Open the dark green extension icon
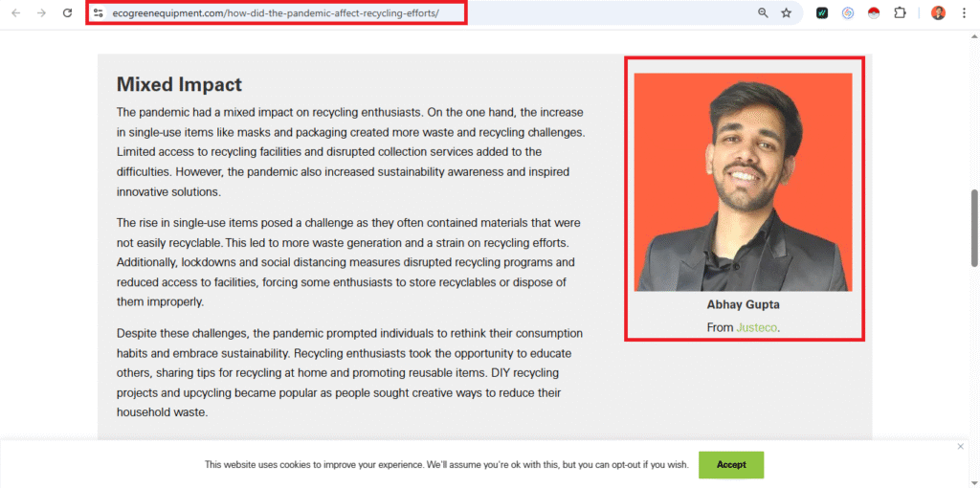The height and width of the screenshot is (488, 980). point(822,12)
